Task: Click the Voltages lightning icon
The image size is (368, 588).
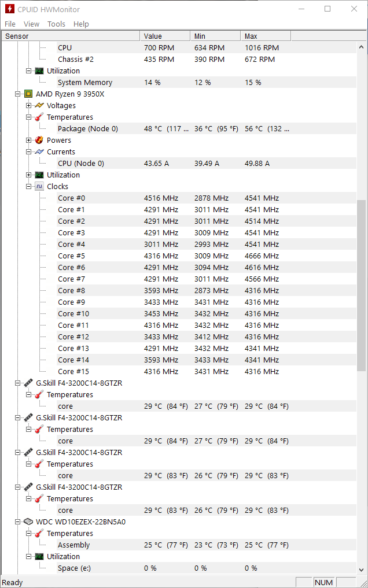Action: [39, 105]
